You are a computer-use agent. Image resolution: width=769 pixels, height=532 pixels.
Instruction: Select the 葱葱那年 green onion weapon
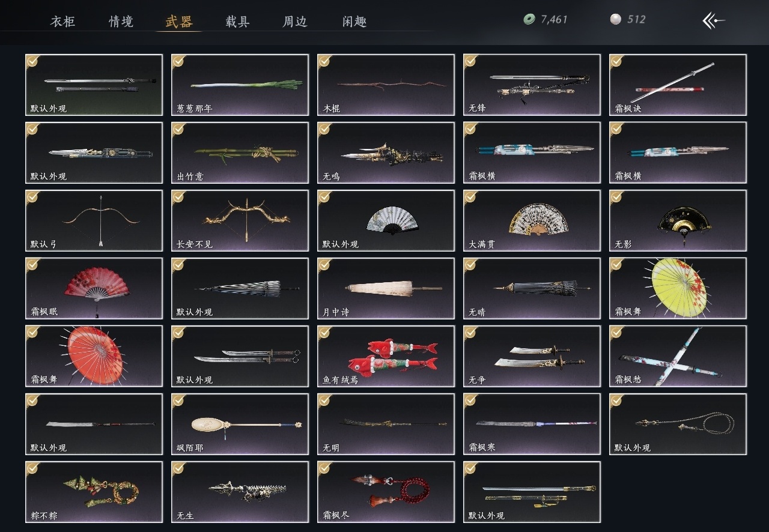tap(240, 85)
